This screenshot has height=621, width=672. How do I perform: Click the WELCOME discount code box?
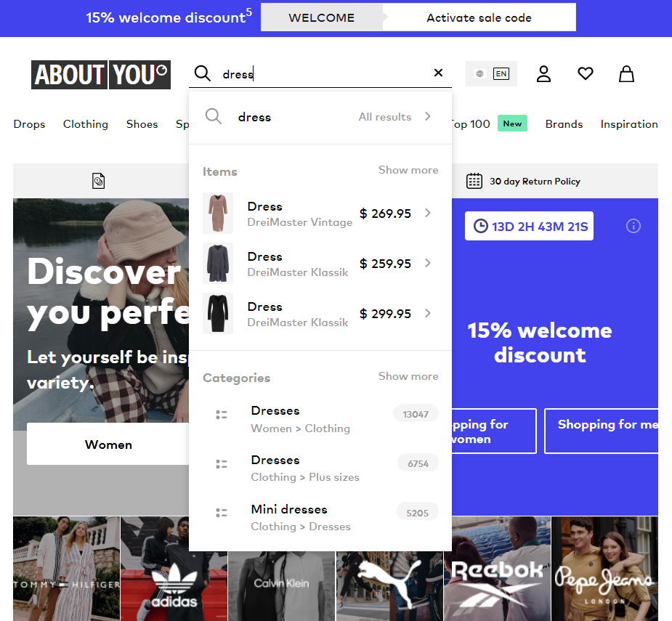(x=321, y=17)
